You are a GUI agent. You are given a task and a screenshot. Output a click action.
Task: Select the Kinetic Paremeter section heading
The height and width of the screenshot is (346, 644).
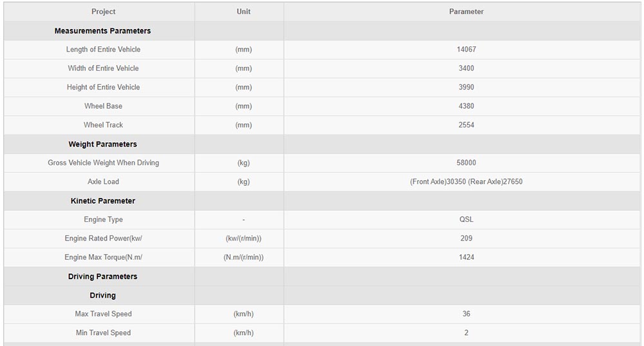pos(102,201)
